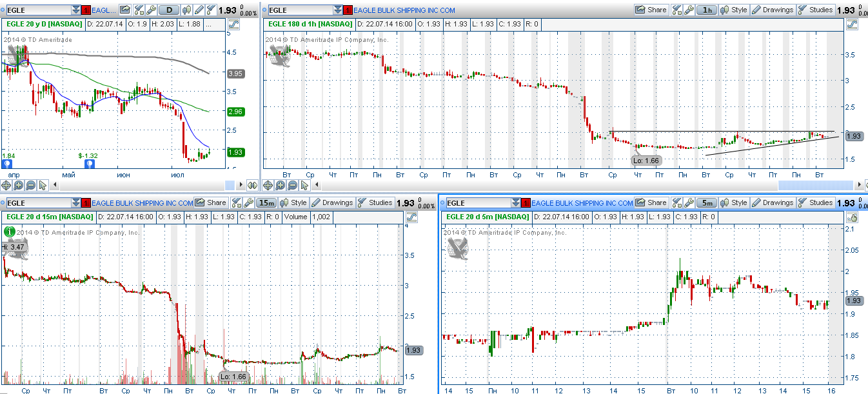Screen dimensions: 868x394
Task: Open the Studies menu in the 5m chart
Action: (816, 202)
